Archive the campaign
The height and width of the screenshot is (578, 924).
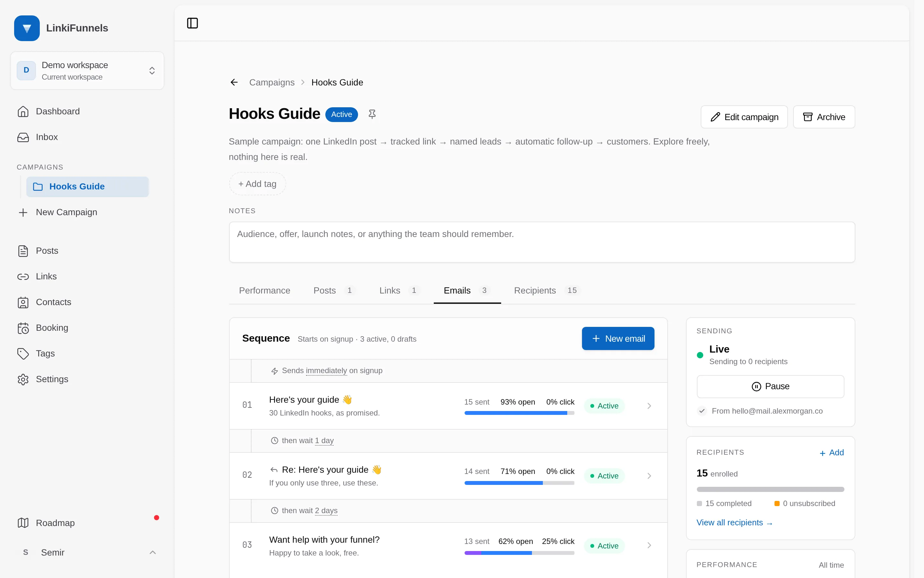point(824,117)
